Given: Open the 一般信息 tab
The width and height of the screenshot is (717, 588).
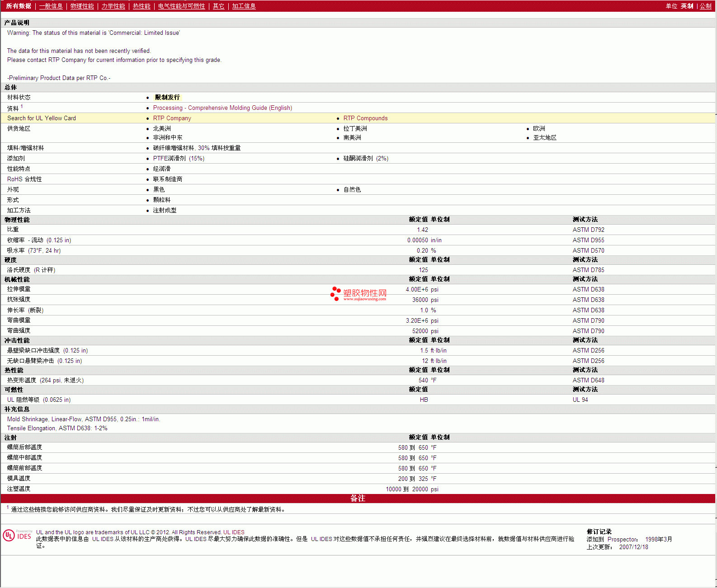Looking at the screenshot, I should tap(51, 6).
